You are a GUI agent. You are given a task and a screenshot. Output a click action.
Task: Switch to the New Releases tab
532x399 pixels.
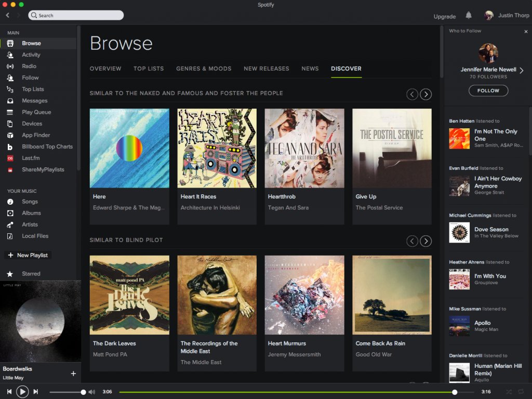point(266,69)
